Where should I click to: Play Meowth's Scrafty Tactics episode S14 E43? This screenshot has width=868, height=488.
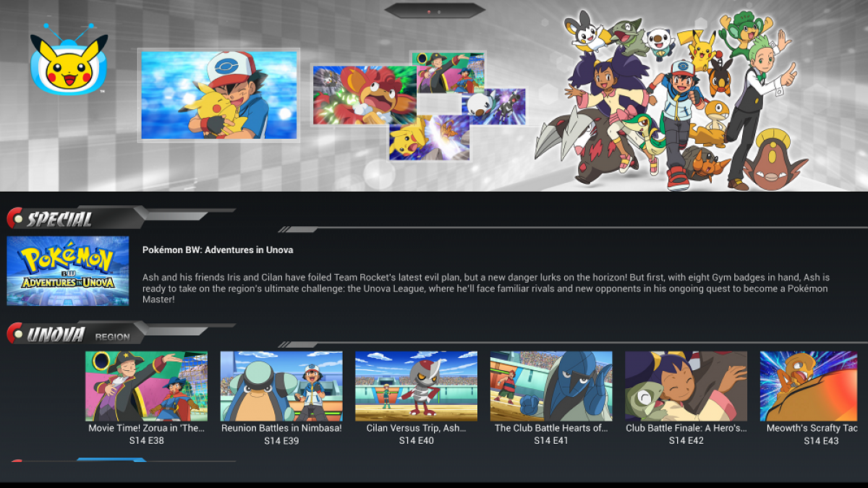click(x=809, y=386)
